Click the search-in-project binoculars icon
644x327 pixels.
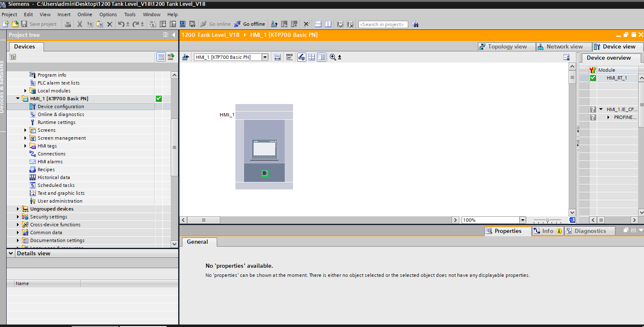415,24
